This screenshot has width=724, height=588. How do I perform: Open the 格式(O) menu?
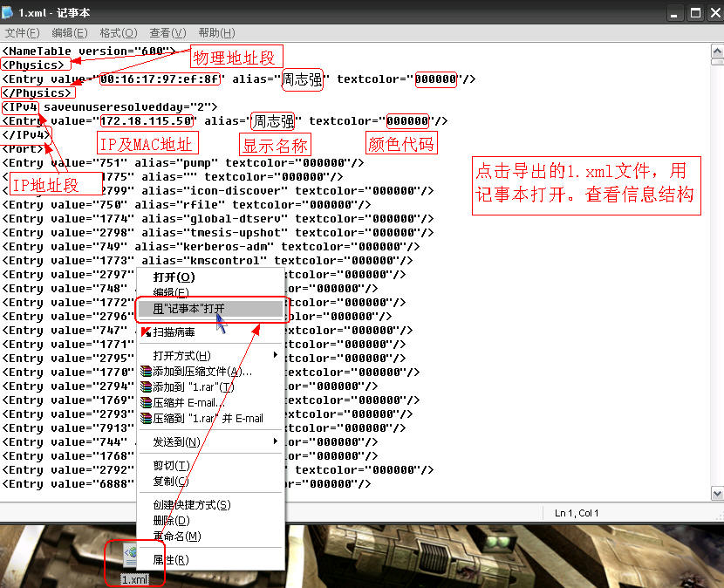115,32
